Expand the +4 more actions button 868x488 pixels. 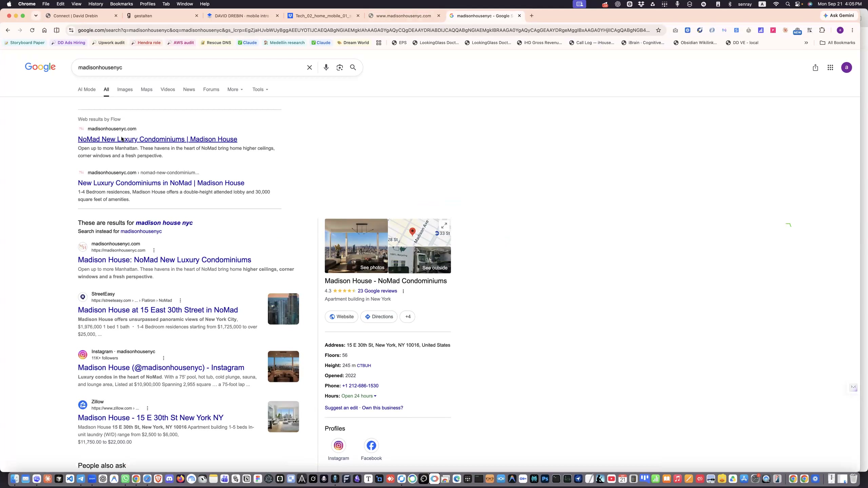tap(408, 317)
